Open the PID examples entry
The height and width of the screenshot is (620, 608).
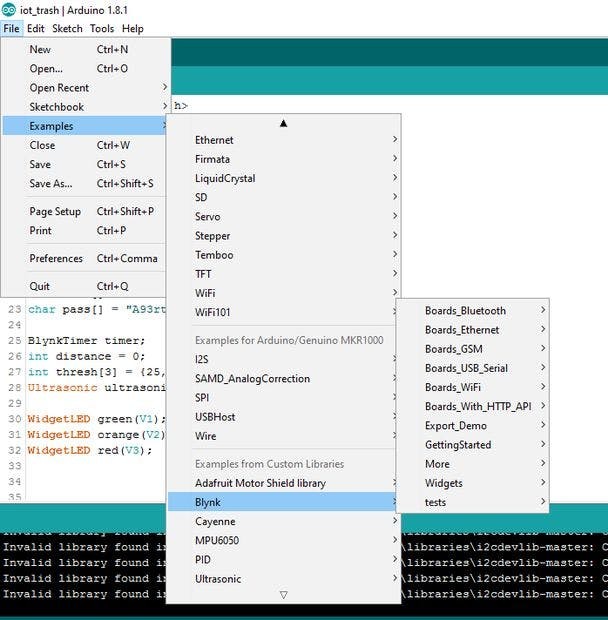tap(283, 560)
